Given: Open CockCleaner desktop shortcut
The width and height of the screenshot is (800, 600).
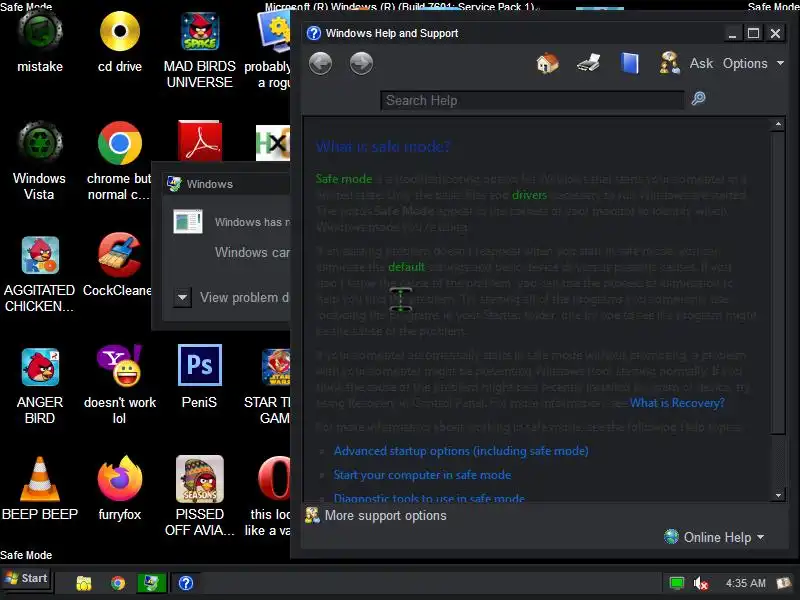Looking at the screenshot, I should tap(119, 265).
